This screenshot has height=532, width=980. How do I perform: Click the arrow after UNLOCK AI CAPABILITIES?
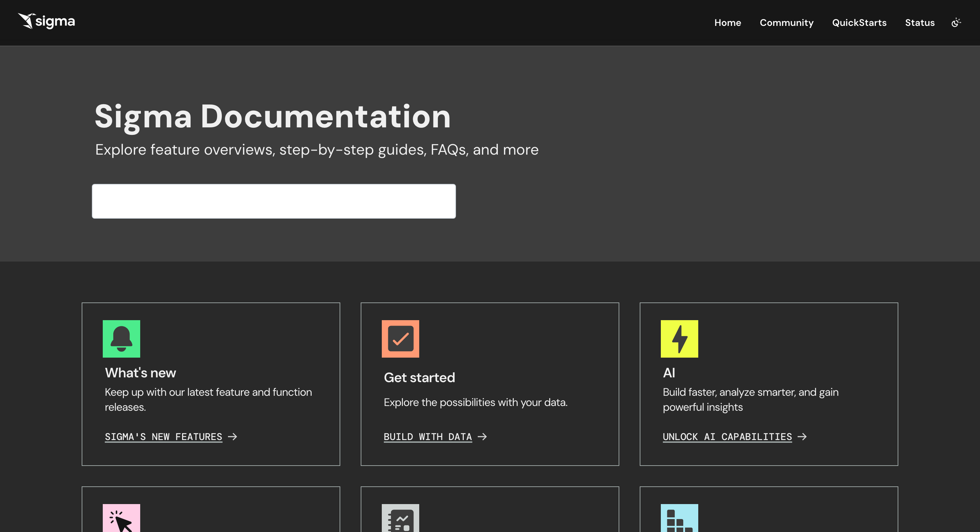802,436
